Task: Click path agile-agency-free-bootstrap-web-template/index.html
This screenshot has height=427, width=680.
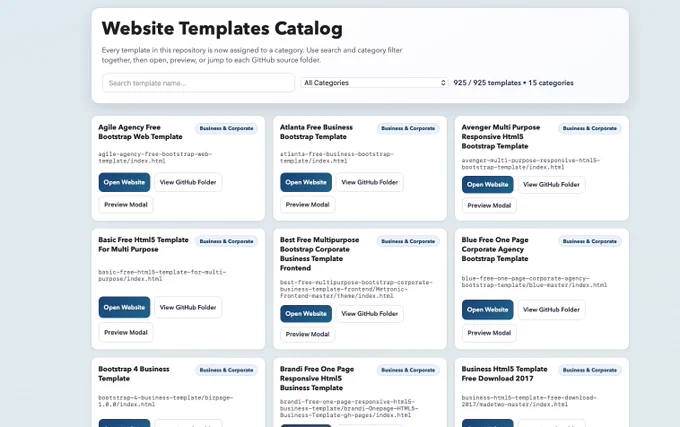Action: tap(155, 157)
